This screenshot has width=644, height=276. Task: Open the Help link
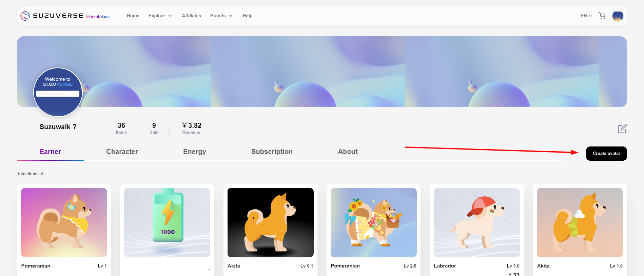coord(247,16)
